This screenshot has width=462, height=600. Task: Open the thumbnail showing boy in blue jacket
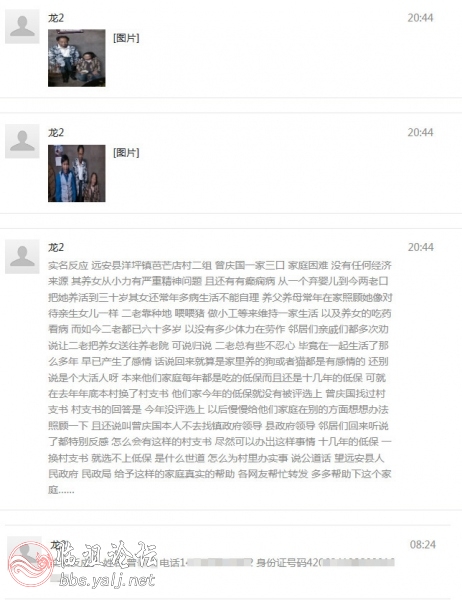click(77, 173)
